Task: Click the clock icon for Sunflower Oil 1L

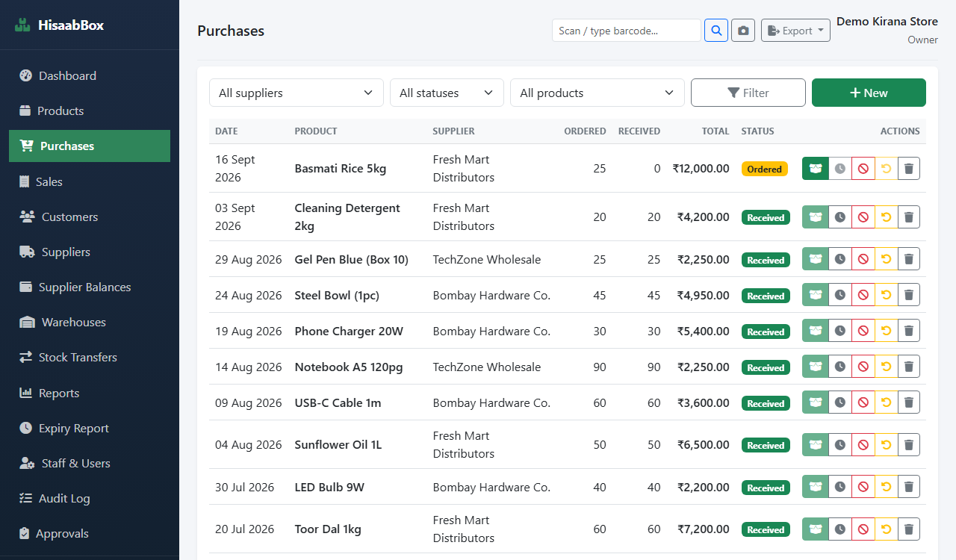Action: coord(840,445)
